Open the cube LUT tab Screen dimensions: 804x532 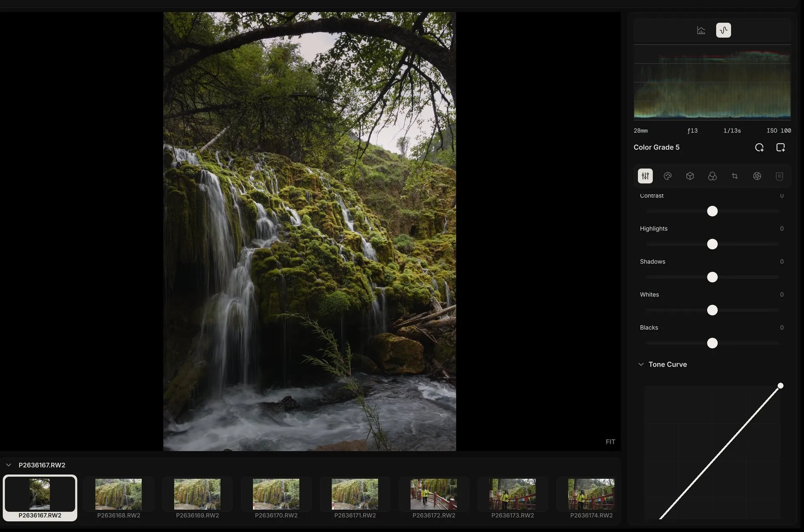[690, 176]
